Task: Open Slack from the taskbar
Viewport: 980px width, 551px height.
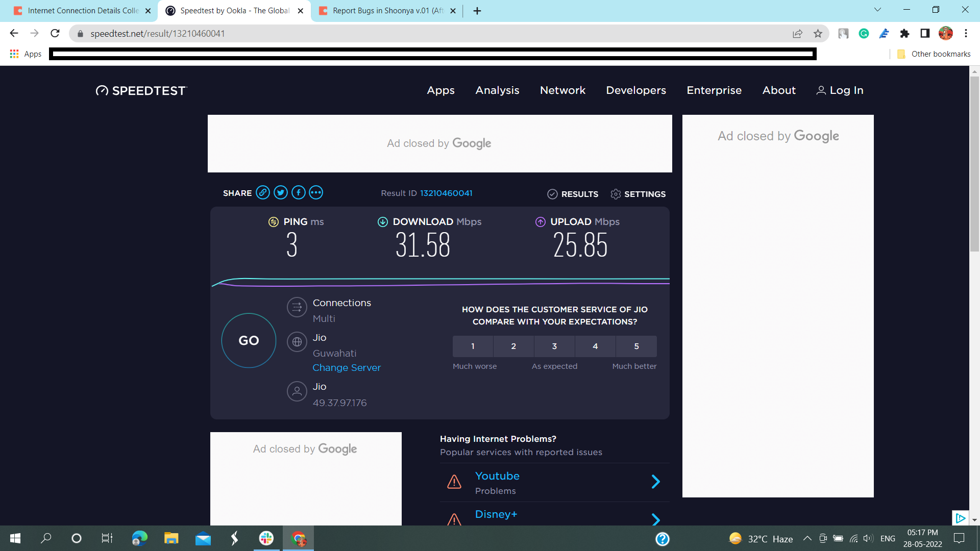Action: 266,538
